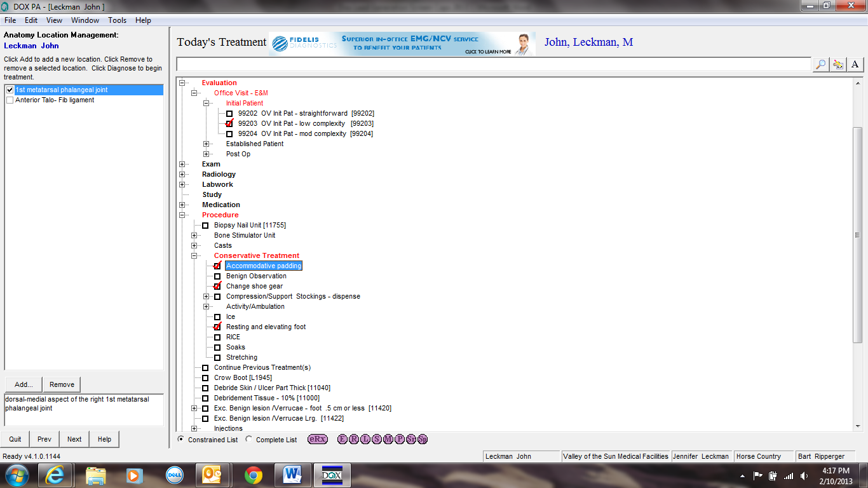
Task: Click the Quit button
Action: coord(15,439)
